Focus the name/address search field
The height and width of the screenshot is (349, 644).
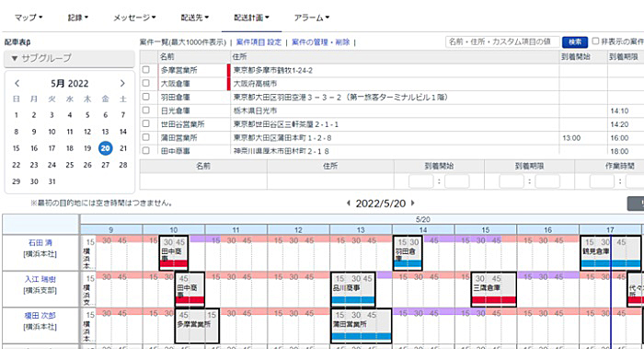(502, 42)
